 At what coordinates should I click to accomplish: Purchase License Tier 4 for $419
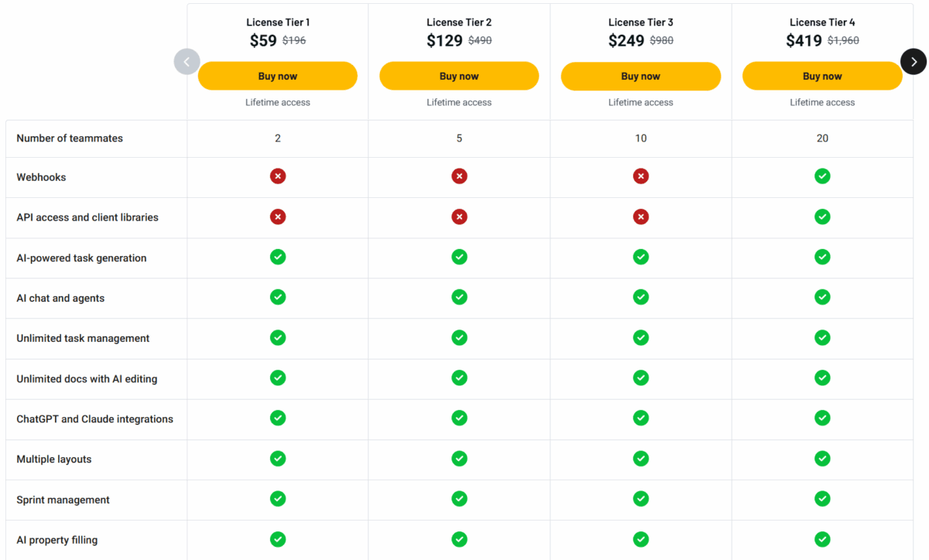pyautogui.click(x=822, y=76)
